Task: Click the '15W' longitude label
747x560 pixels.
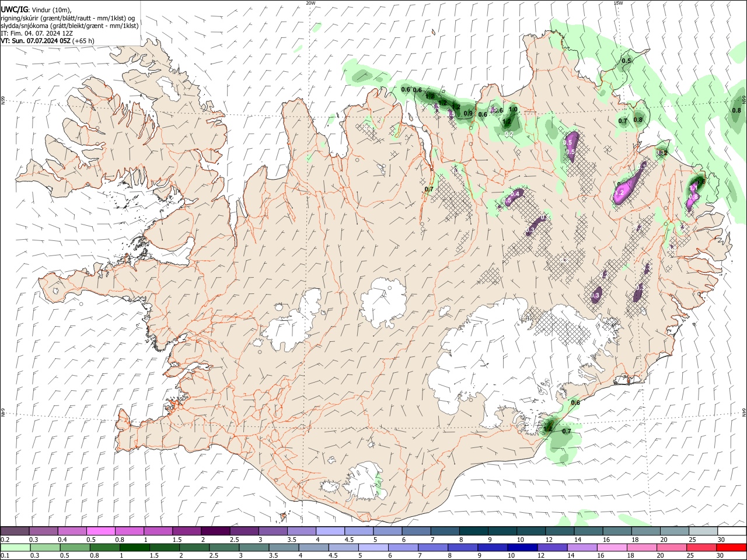Action: pos(618,3)
